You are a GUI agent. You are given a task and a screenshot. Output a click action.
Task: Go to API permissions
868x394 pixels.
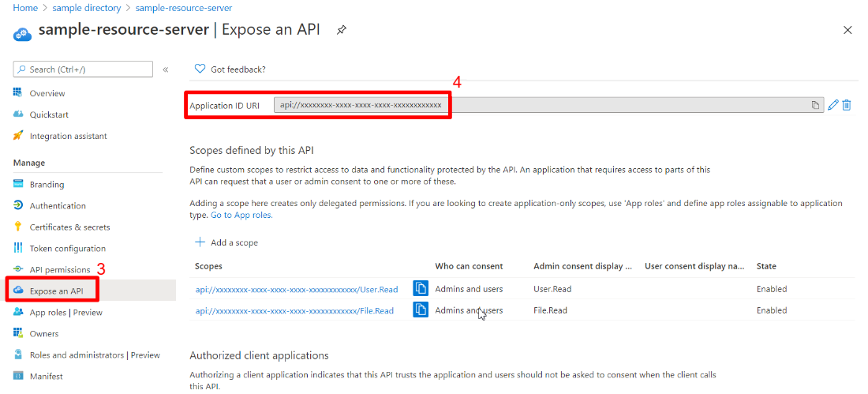point(60,270)
